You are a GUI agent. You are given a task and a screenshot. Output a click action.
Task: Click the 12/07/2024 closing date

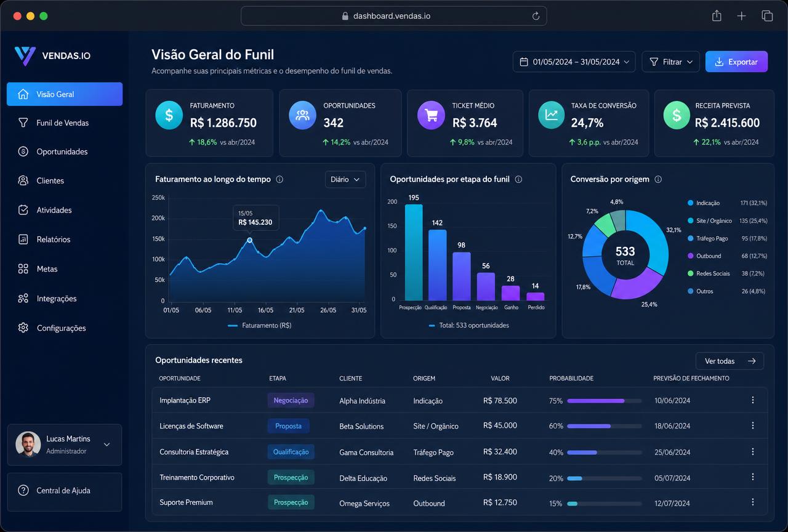point(672,504)
